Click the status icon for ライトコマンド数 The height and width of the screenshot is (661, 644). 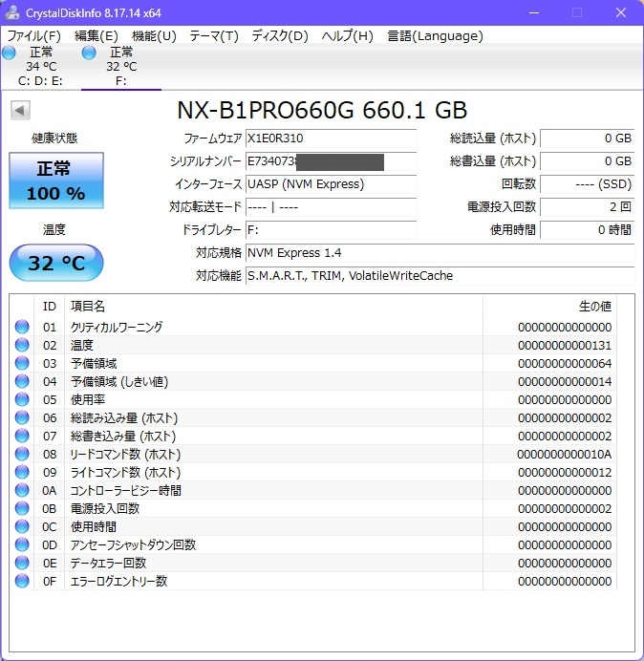pos(22,472)
